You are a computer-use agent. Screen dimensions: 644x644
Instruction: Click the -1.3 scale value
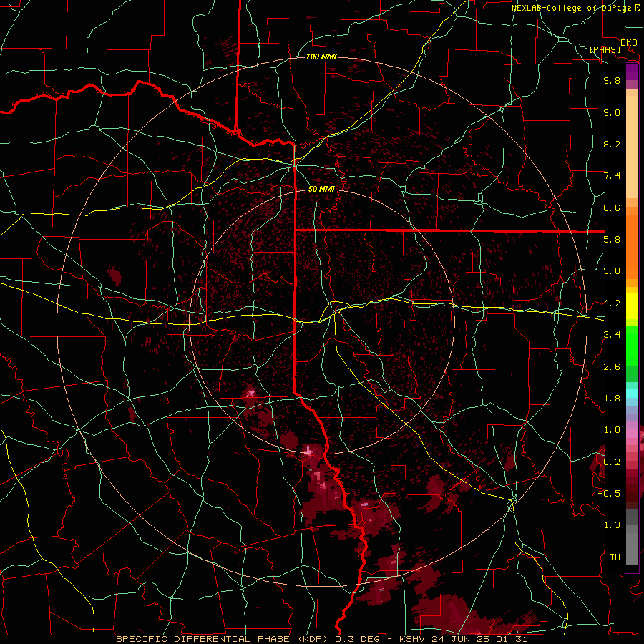pos(609,525)
